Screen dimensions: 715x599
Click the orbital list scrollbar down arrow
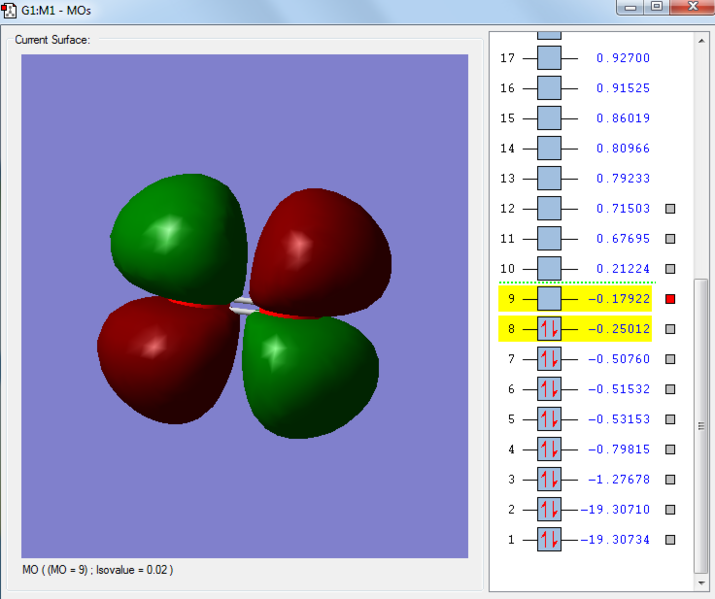point(701,583)
